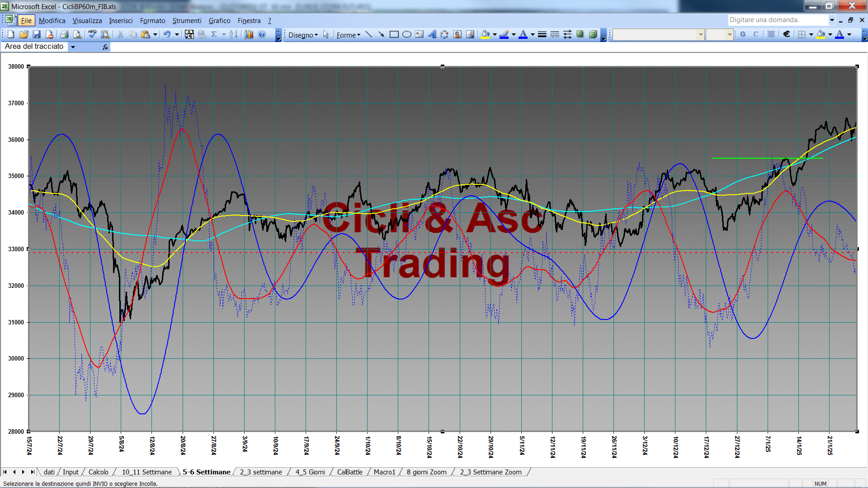Switch to the Calcolo sheet tab

coord(98,472)
